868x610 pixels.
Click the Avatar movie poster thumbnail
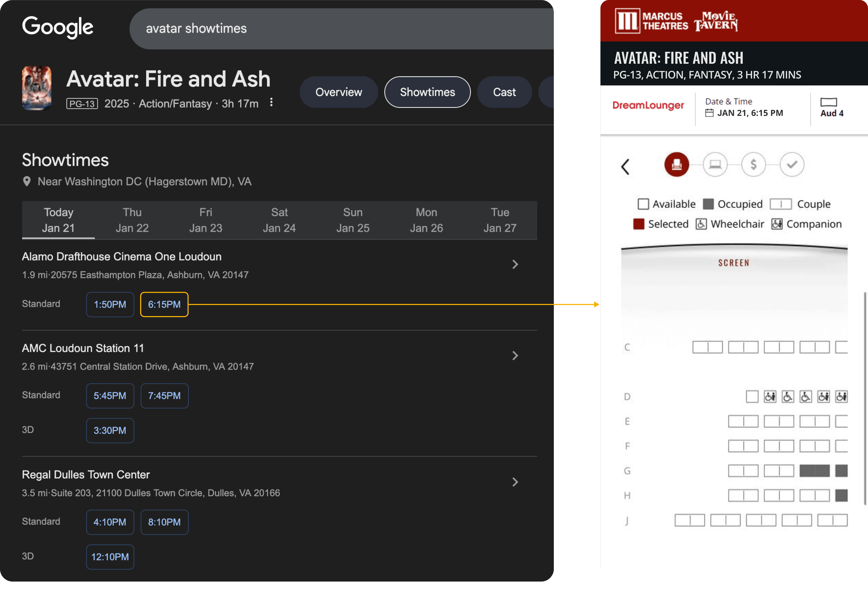[37, 88]
